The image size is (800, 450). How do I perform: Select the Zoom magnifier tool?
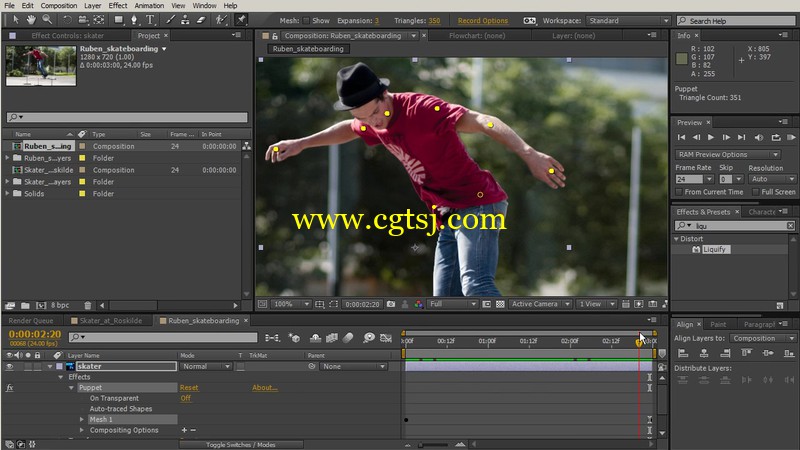(x=47, y=19)
